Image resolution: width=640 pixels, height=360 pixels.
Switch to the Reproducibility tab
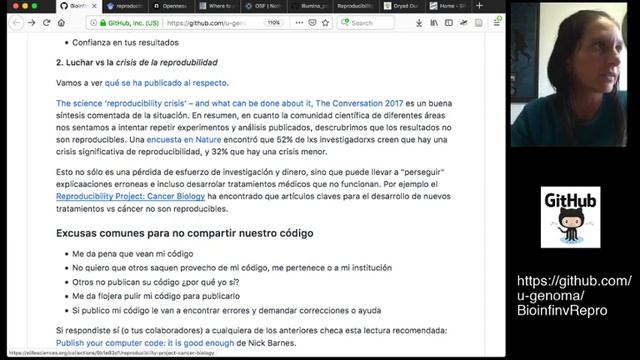(x=355, y=6)
